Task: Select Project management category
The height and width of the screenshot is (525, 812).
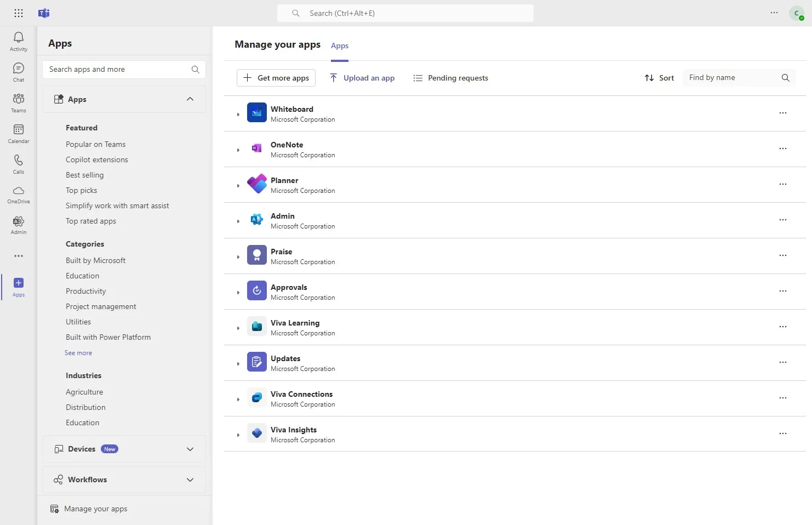Action: 101,306
